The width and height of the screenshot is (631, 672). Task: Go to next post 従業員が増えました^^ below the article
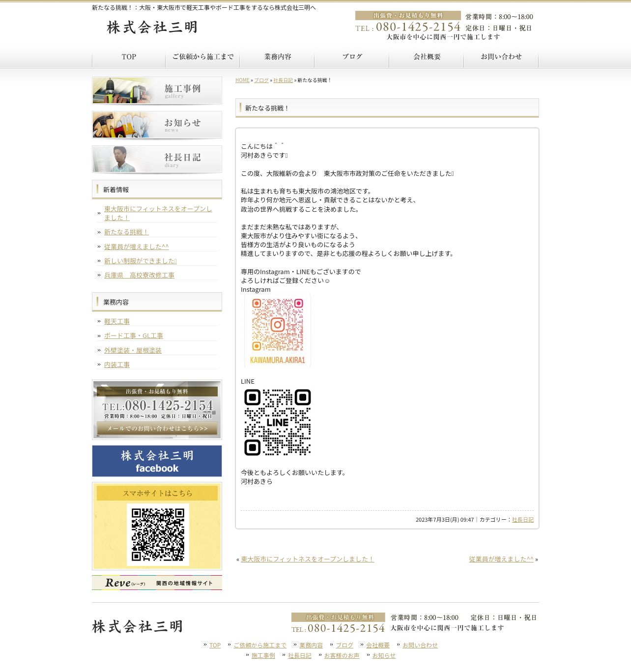point(501,559)
